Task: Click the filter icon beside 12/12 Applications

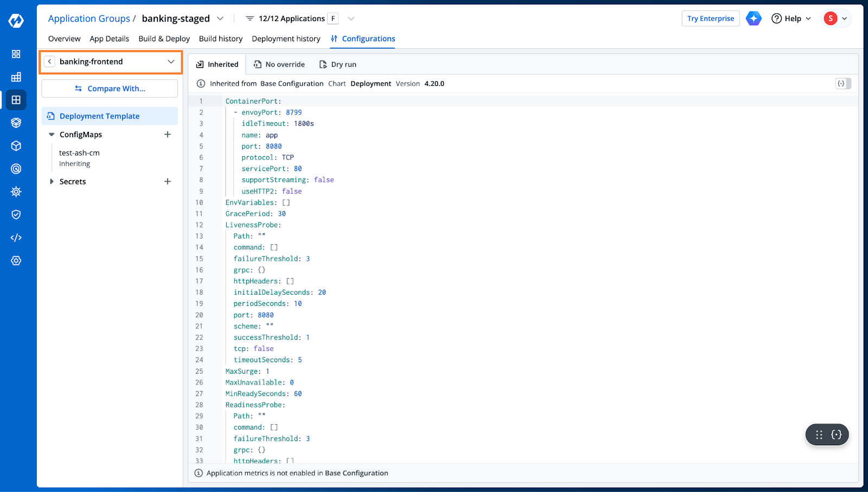Action: tap(250, 18)
